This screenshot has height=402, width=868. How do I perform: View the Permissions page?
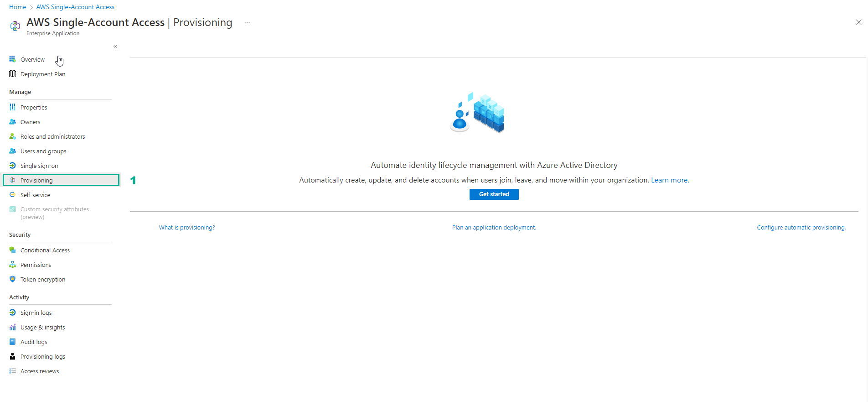36,265
